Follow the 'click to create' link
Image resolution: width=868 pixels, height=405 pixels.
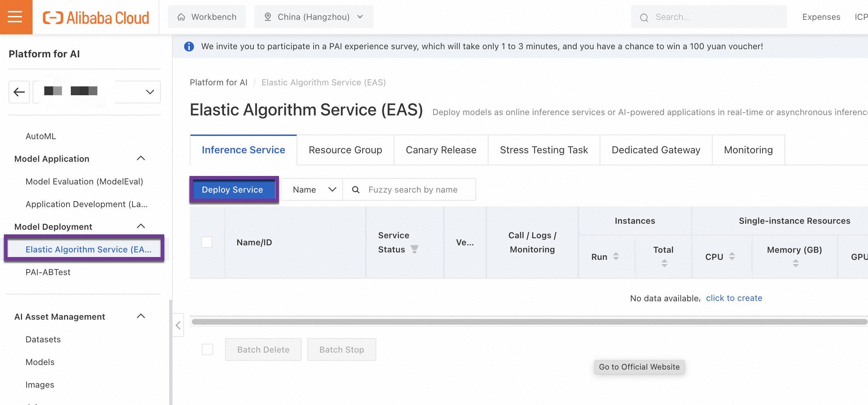tap(734, 298)
